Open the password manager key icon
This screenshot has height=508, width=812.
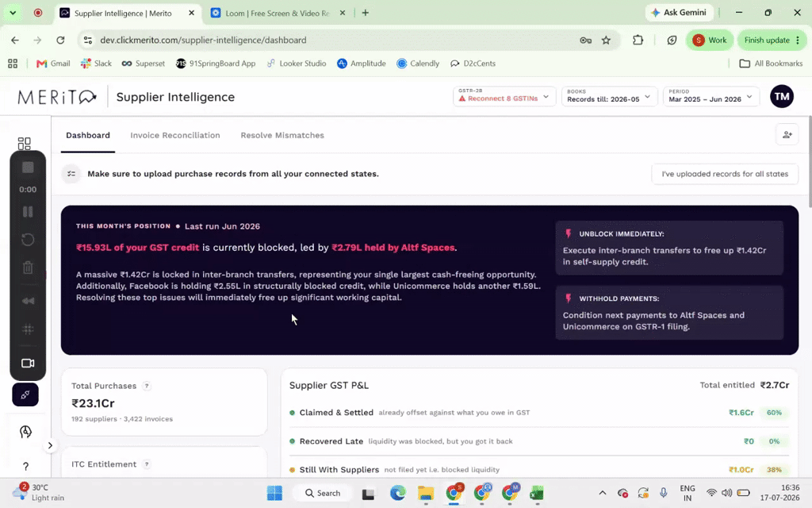click(586, 40)
